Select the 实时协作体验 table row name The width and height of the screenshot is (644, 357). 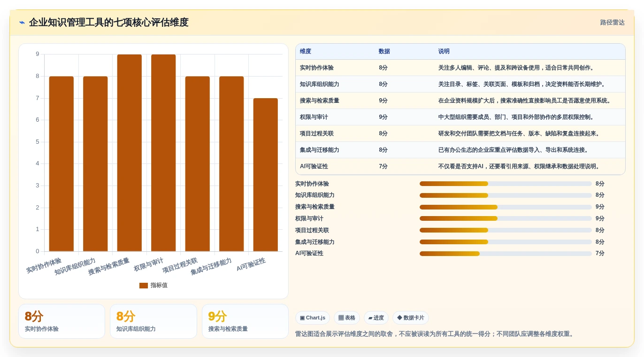click(x=317, y=68)
